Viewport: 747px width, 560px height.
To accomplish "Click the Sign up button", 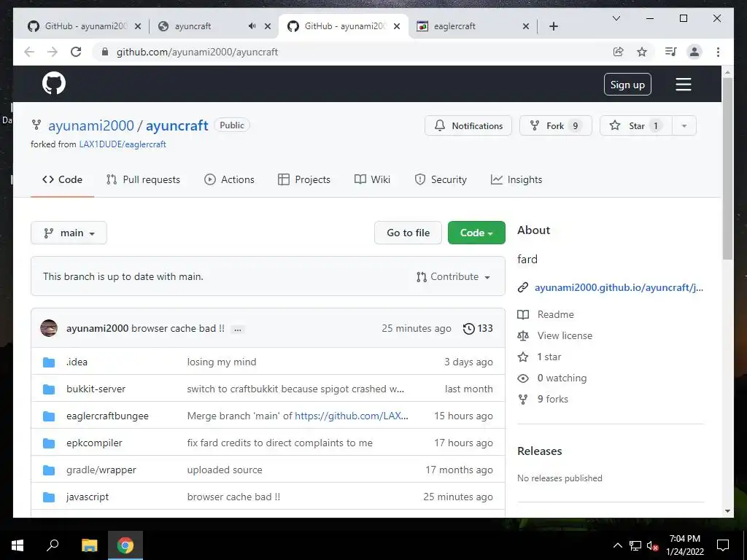I will click(x=627, y=85).
